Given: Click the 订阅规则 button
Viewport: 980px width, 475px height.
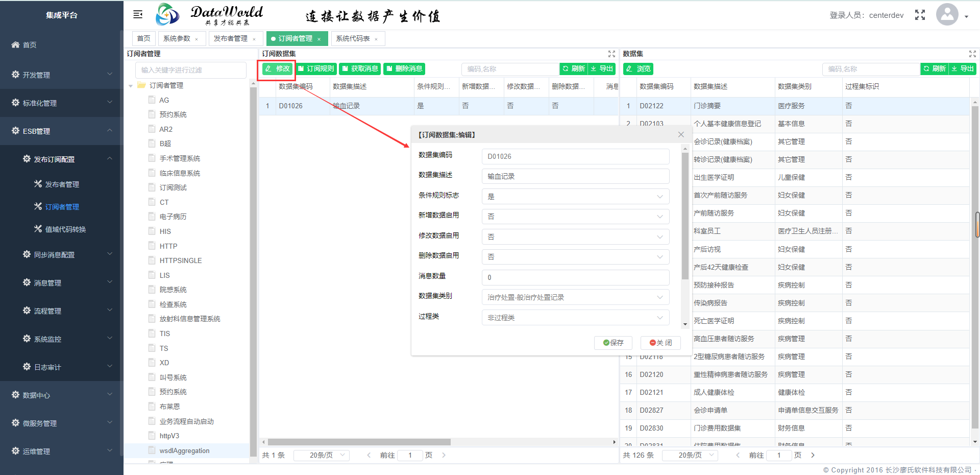Looking at the screenshot, I should point(315,68).
